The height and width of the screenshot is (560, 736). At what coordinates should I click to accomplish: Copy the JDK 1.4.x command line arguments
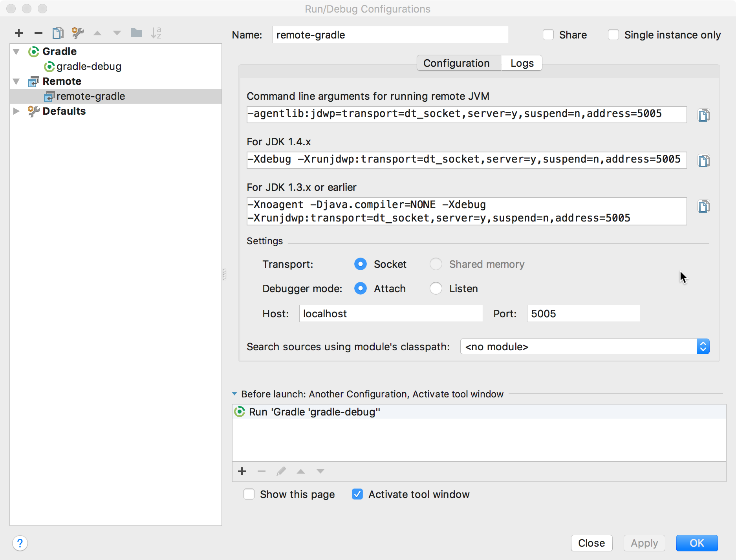(x=704, y=160)
